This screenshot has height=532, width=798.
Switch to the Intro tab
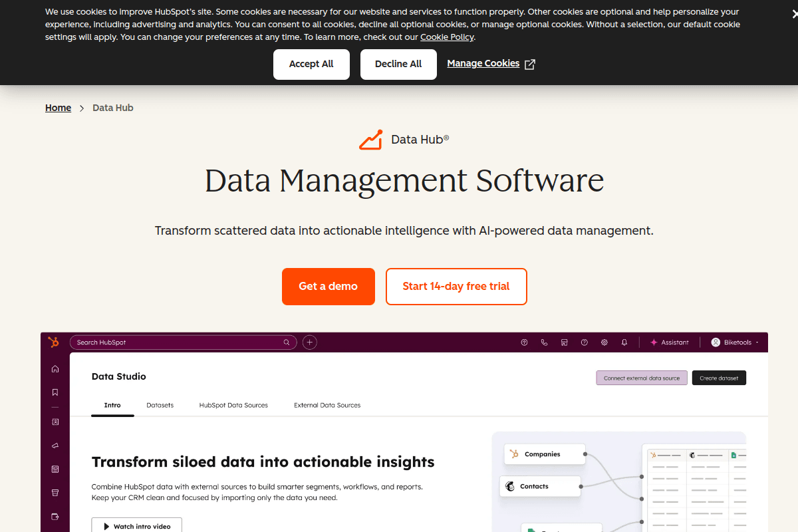[112, 405]
